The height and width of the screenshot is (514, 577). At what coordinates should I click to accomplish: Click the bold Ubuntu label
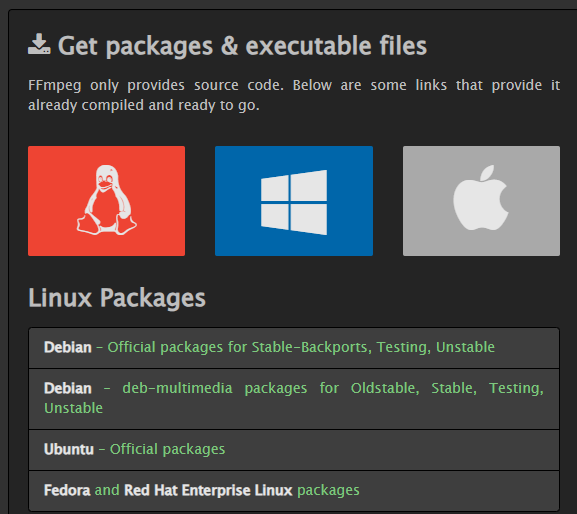click(x=69, y=450)
